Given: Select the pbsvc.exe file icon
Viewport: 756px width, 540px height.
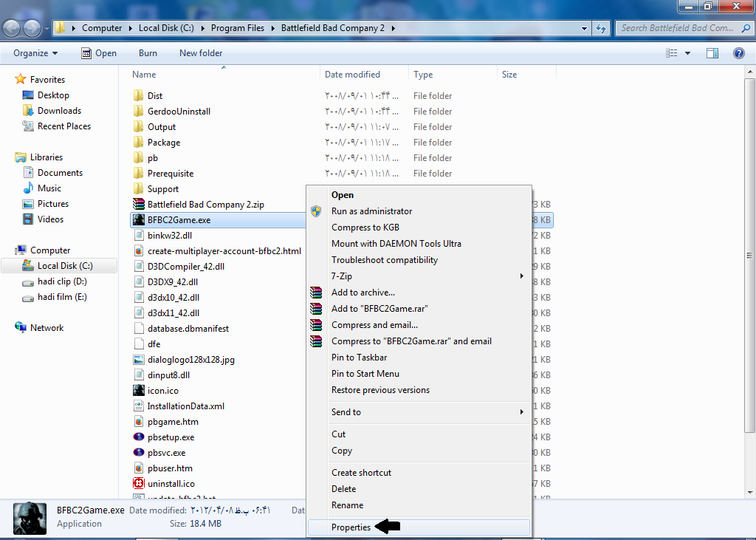Looking at the screenshot, I should pyautogui.click(x=139, y=452).
